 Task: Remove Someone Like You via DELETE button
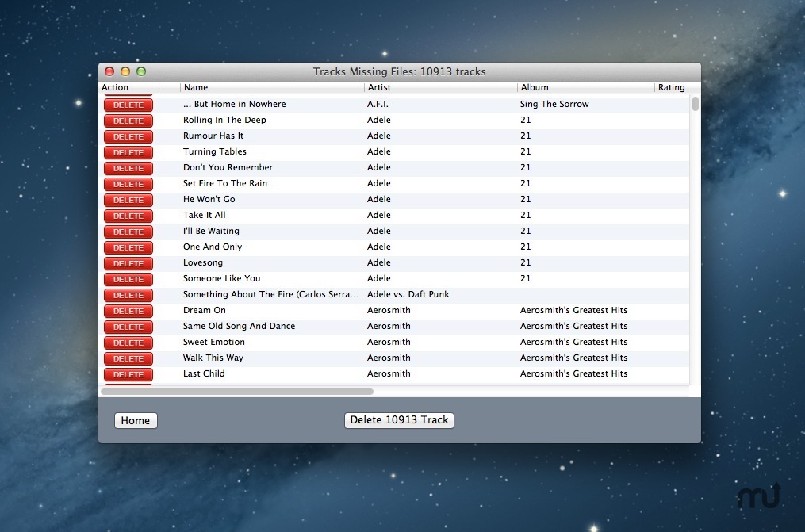pyautogui.click(x=128, y=279)
